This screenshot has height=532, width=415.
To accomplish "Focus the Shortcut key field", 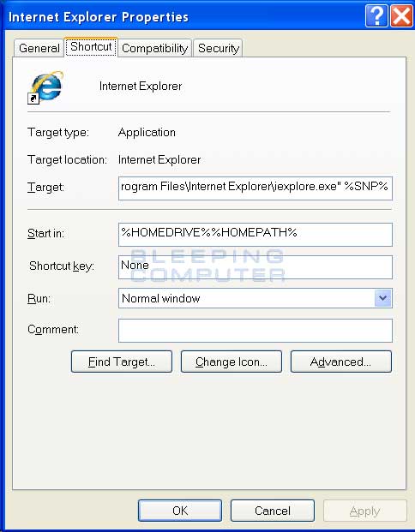I will click(256, 267).
